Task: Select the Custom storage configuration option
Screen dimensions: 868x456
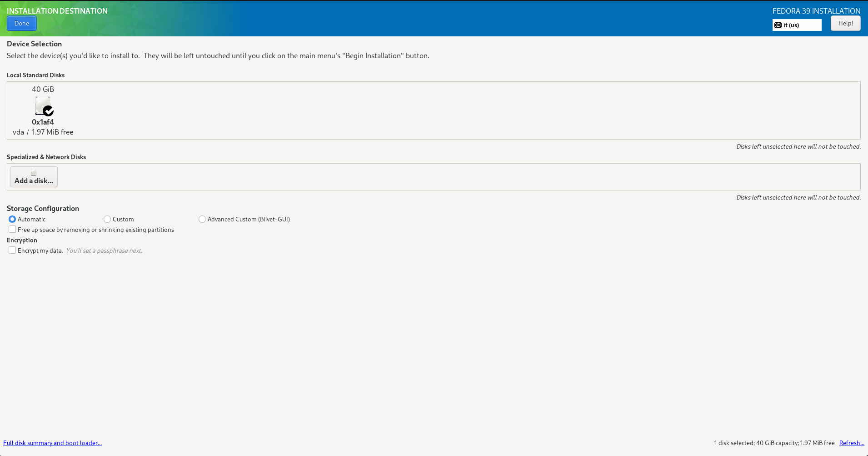Action: (107, 219)
